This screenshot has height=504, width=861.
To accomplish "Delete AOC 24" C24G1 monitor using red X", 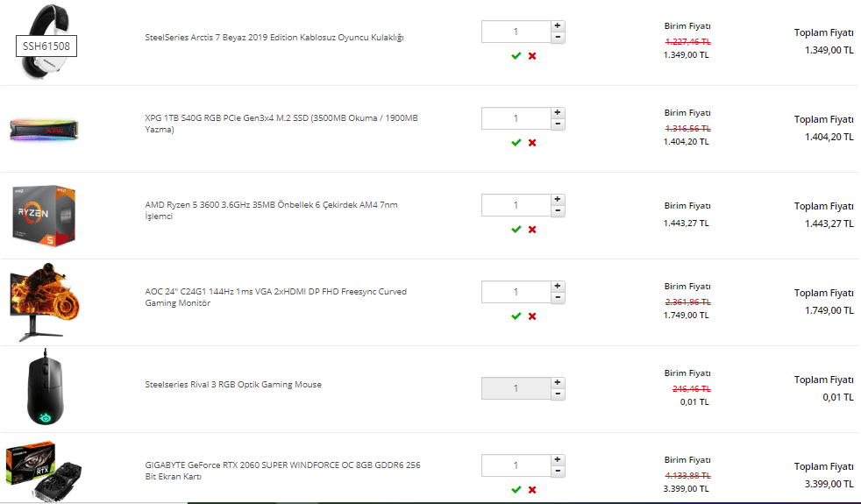I will [x=532, y=316].
